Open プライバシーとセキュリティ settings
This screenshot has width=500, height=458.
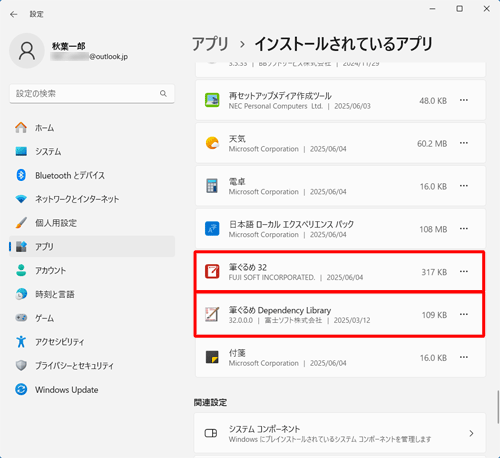point(92,366)
